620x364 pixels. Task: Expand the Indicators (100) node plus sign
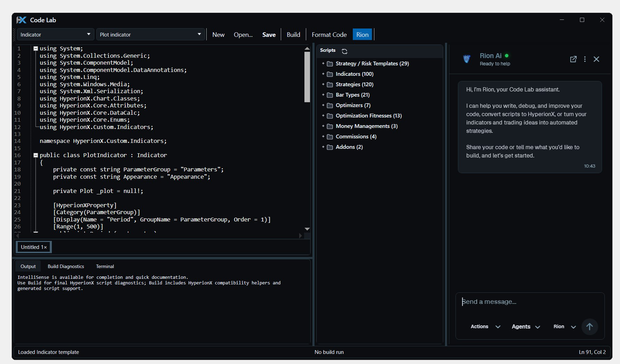click(323, 74)
